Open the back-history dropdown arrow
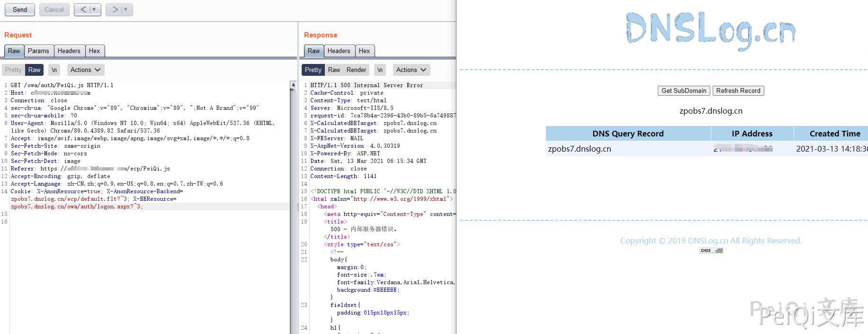Image resolution: width=868 pixels, height=334 pixels. pyautogui.click(x=94, y=9)
